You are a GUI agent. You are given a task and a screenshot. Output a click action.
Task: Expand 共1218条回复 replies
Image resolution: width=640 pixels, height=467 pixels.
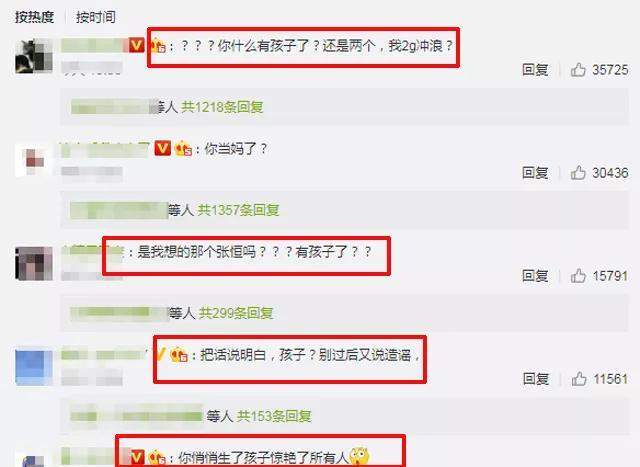point(222,107)
